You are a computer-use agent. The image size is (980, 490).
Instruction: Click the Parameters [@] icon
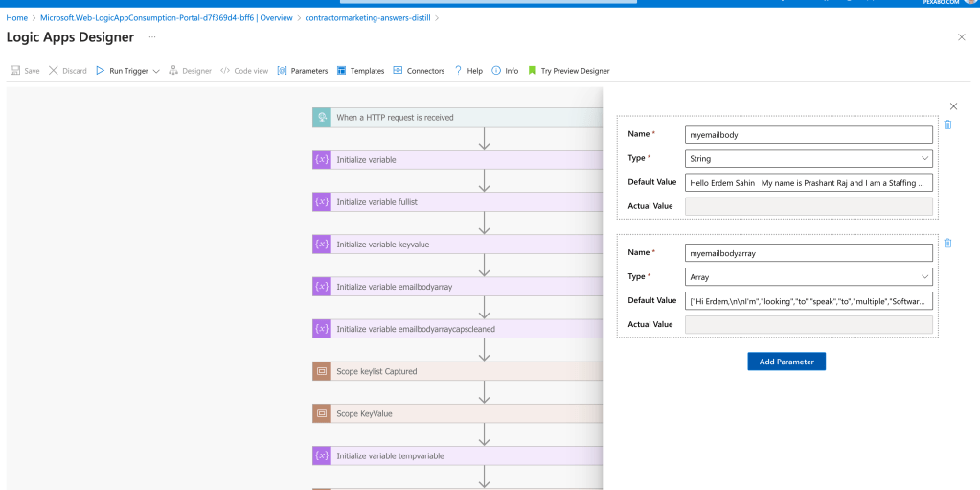tap(282, 71)
